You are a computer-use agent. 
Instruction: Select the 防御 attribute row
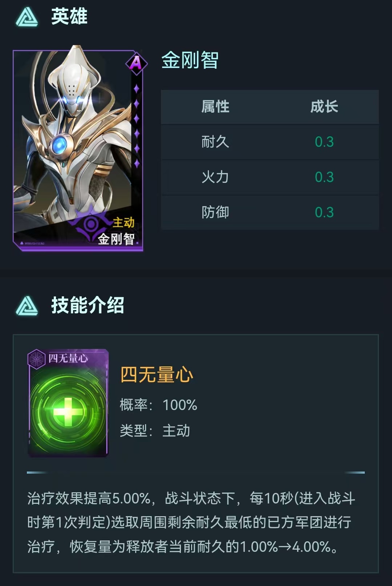(x=270, y=212)
